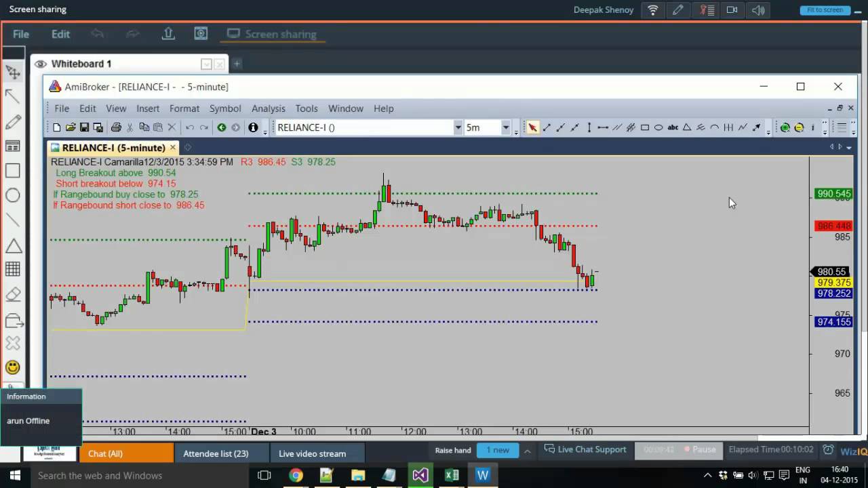Open Excel from the taskbar
Image resolution: width=868 pixels, height=488 pixels.
coord(452,476)
